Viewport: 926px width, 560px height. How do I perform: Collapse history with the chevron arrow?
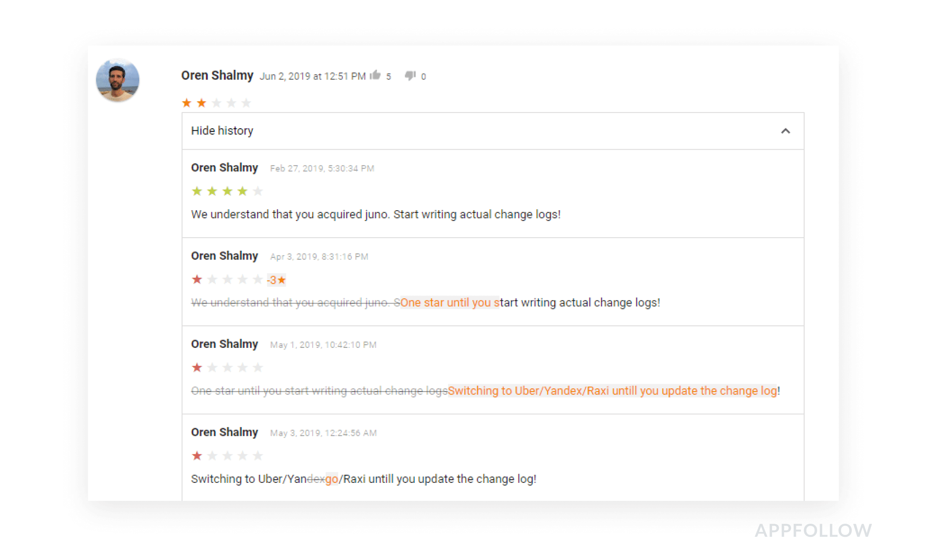[x=785, y=131]
